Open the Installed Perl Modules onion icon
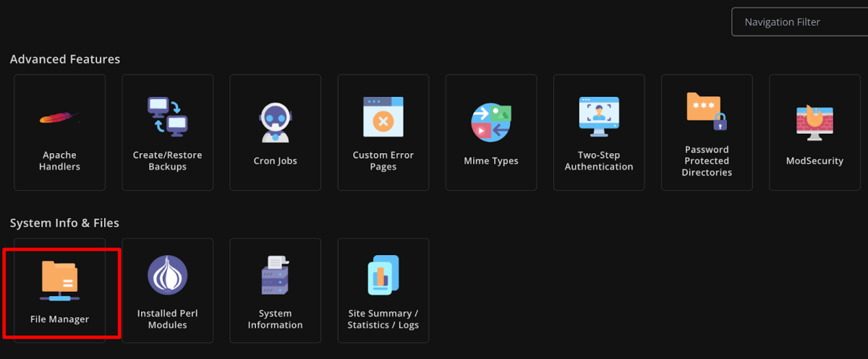This screenshot has width=868, height=359. pyautogui.click(x=168, y=275)
